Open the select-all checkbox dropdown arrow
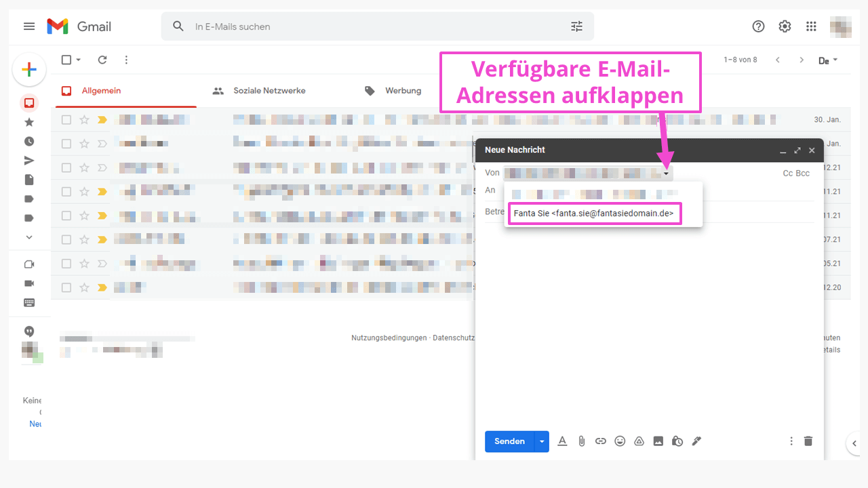The height and width of the screenshot is (488, 868). tap(79, 60)
